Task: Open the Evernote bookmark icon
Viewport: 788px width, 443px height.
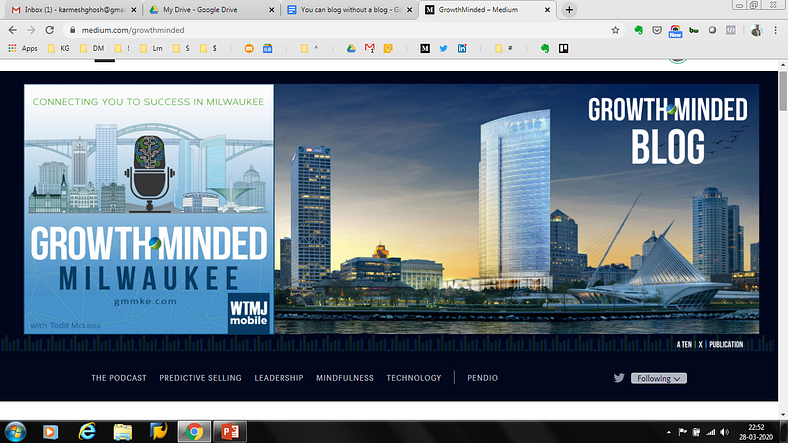Action: [x=545, y=48]
